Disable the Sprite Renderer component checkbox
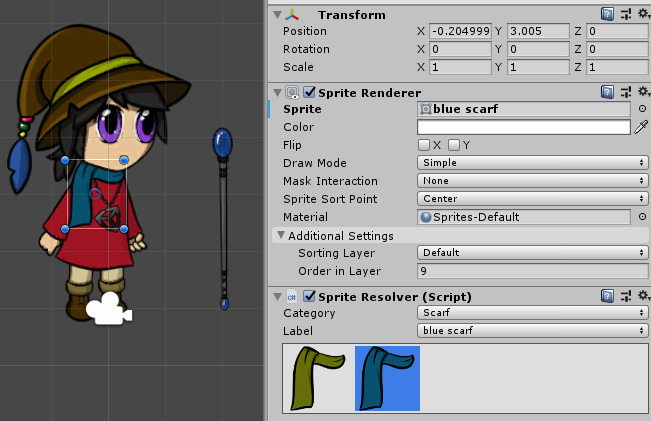The image size is (651, 421). pos(309,92)
